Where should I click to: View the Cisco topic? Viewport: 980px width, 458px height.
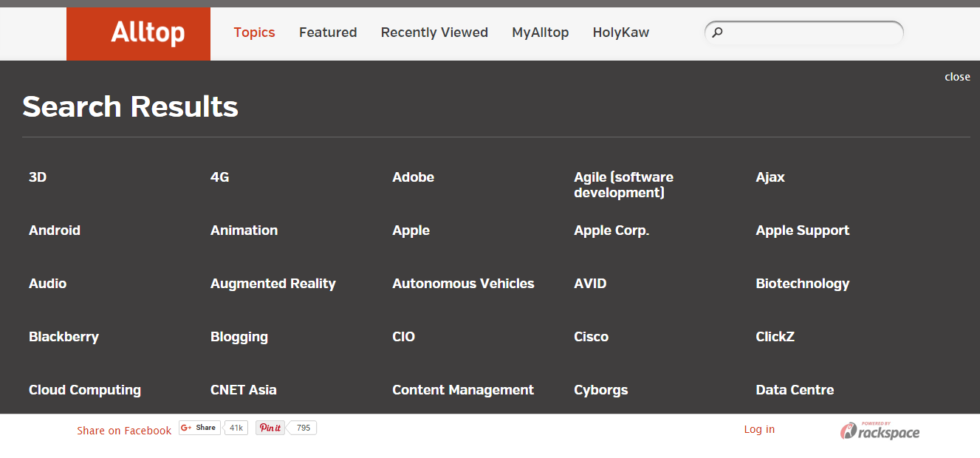591,337
